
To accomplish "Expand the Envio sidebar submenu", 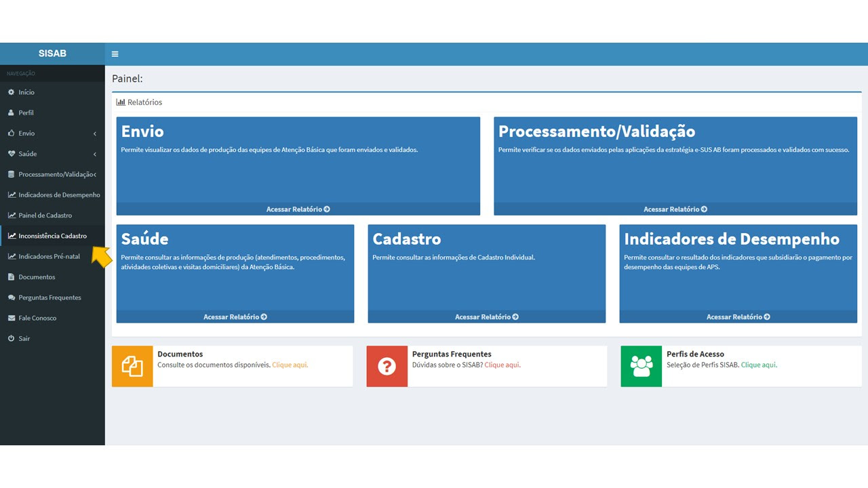I will pyautogui.click(x=52, y=134).
